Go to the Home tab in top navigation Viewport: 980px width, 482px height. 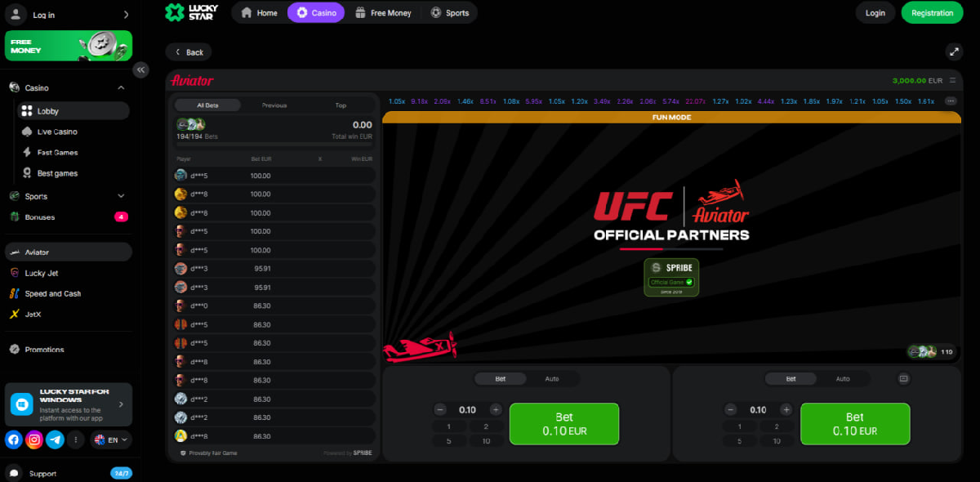259,13
